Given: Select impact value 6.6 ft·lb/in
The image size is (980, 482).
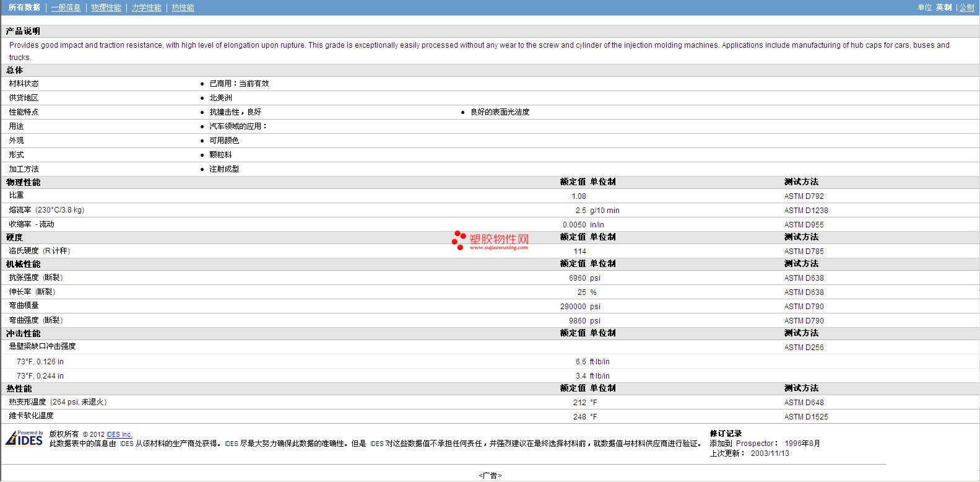Looking at the screenshot, I should (x=592, y=362).
